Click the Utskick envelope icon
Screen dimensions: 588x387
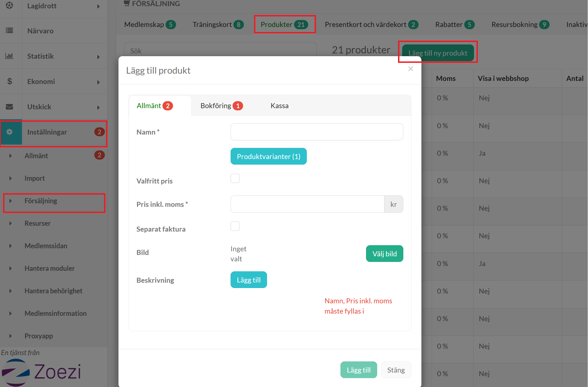point(9,107)
